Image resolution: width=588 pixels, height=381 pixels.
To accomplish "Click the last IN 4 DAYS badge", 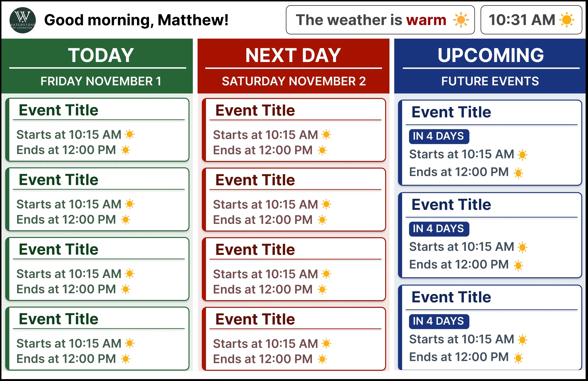I will (x=439, y=322).
